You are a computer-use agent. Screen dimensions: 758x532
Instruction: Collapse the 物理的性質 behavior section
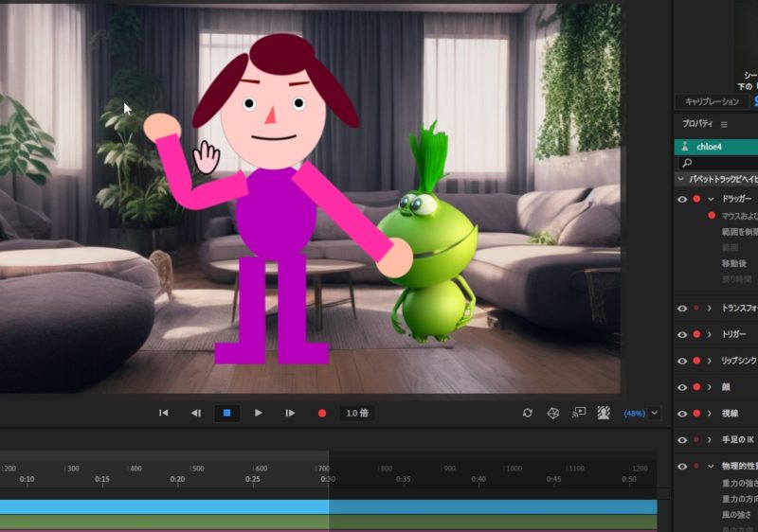710,466
